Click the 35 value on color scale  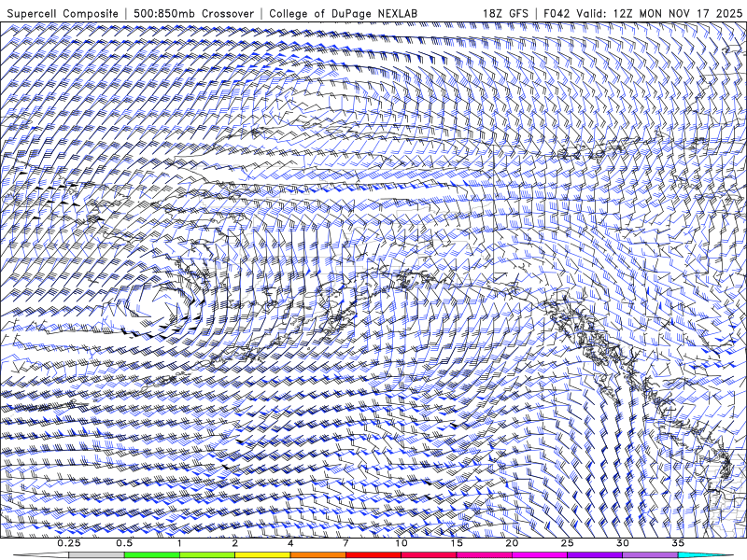[x=678, y=543]
